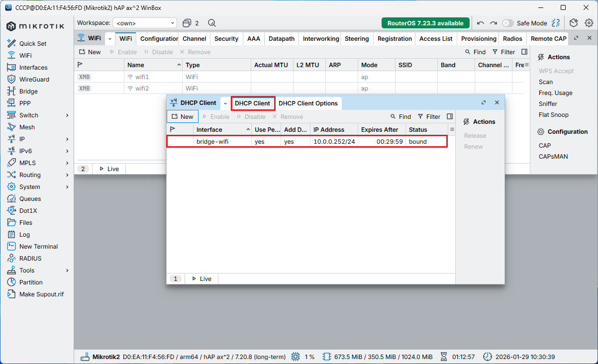Select the wifi1 interface row
598x364 pixels.
[299, 77]
